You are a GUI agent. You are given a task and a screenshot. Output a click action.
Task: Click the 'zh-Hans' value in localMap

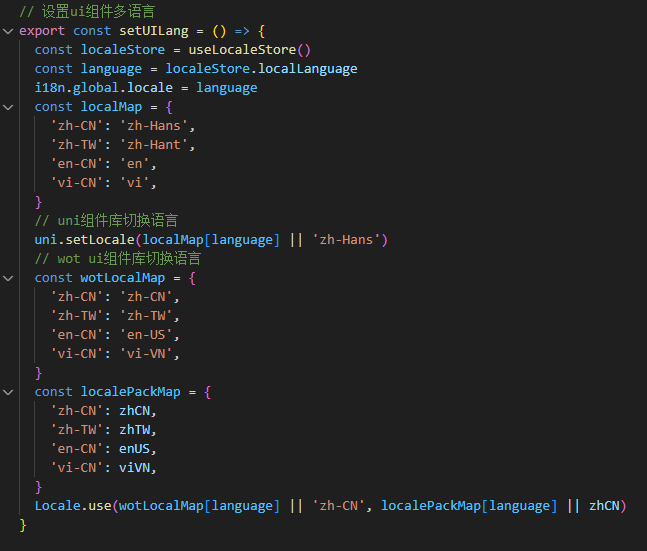pyautogui.click(x=153, y=126)
